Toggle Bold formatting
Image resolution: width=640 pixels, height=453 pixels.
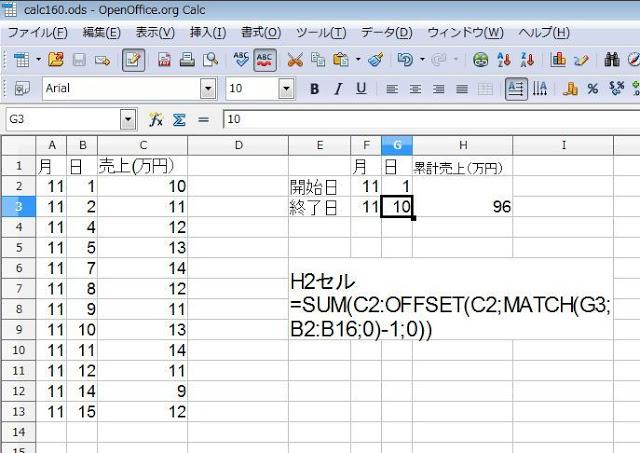313,89
